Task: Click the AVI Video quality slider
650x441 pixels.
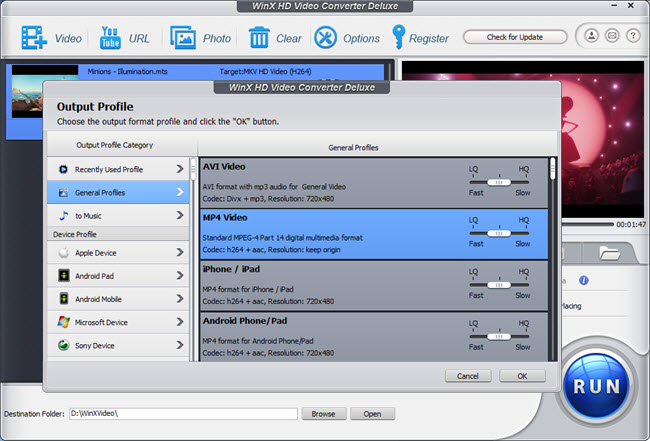Action: (x=499, y=182)
